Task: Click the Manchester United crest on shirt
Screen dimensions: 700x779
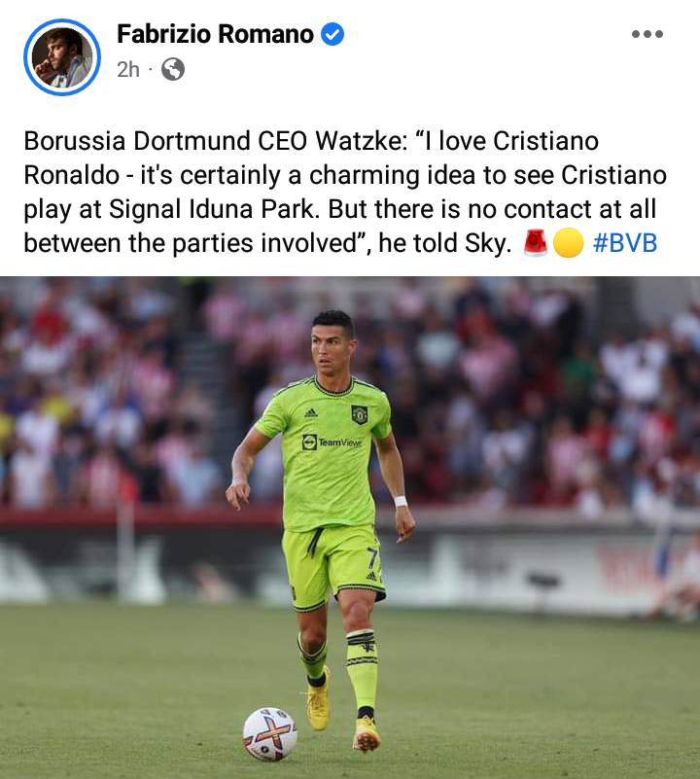Action: pyautogui.click(x=359, y=414)
